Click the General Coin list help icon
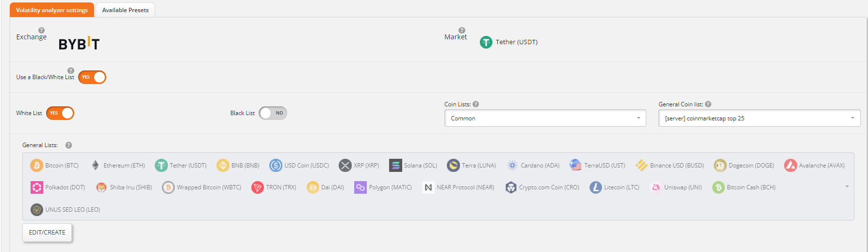This screenshot has width=868, height=252. (x=708, y=104)
